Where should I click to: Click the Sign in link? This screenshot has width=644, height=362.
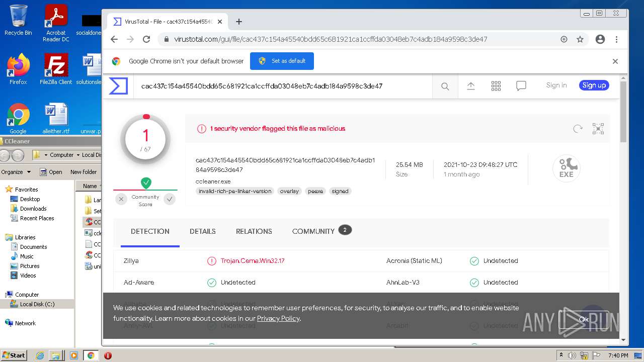point(556,85)
